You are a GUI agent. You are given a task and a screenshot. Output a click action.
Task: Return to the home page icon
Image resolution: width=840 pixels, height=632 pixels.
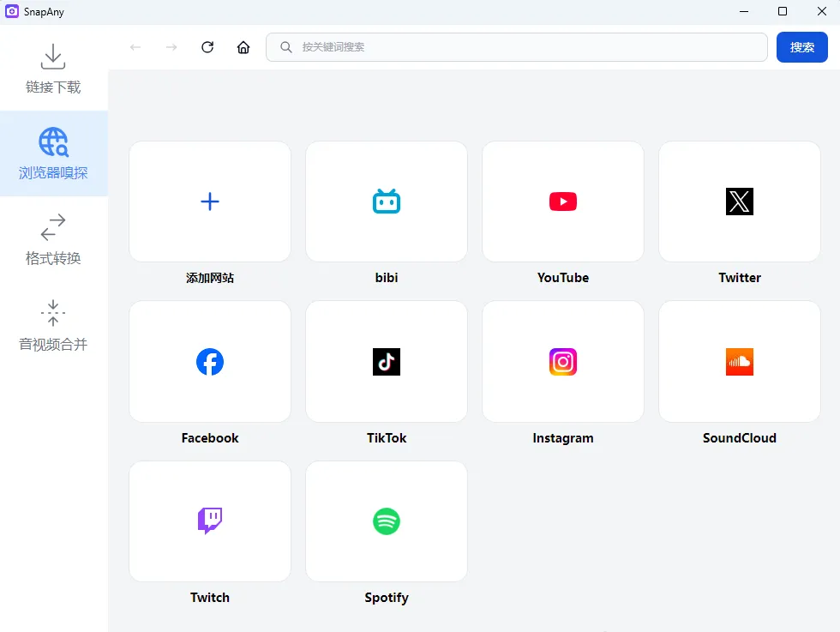tap(243, 47)
